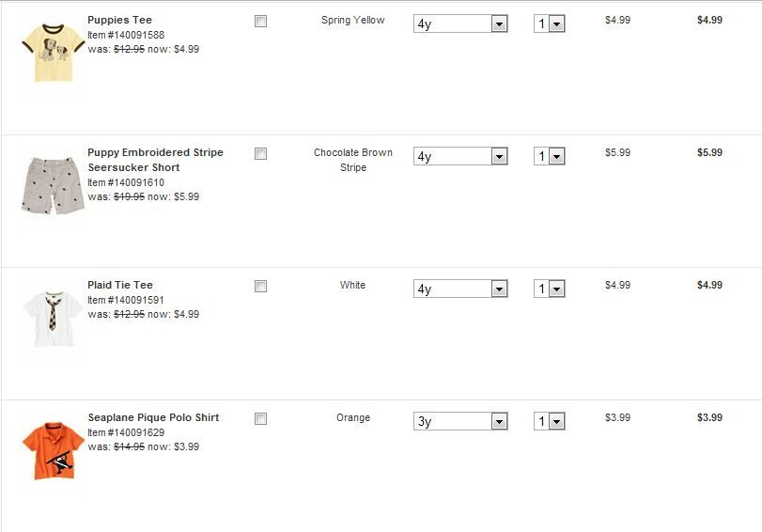Open the quantity dropdown for Puppies Tee
The image size is (762, 532).
[x=550, y=23]
